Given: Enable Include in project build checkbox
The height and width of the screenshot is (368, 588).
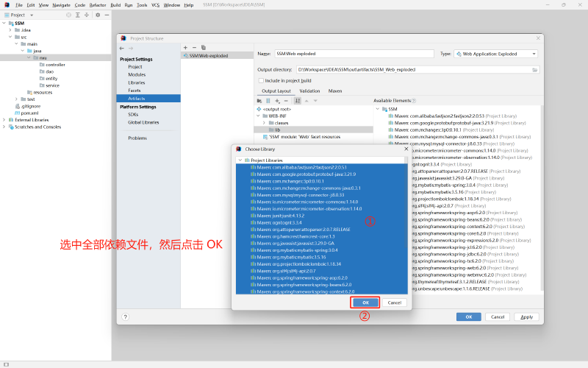Looking at the screenshot, I should tap(261, 81).
